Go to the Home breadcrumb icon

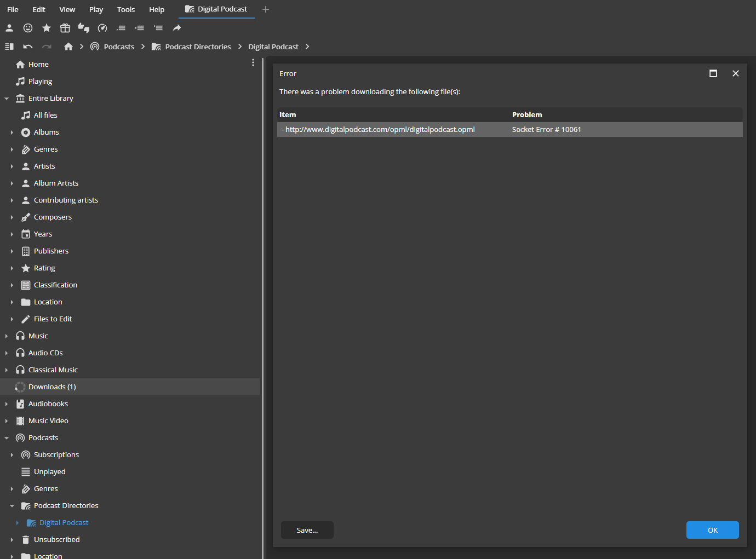[68, 47]
